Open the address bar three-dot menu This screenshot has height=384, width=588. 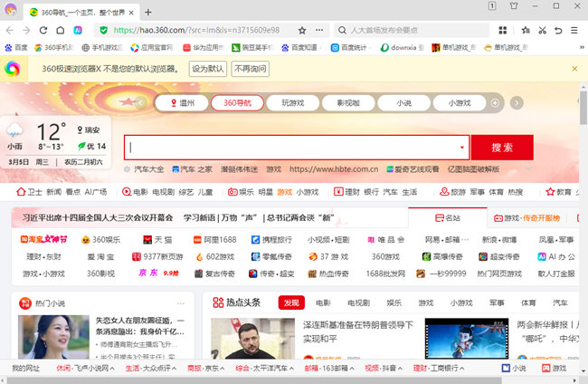tap(319, 31)
